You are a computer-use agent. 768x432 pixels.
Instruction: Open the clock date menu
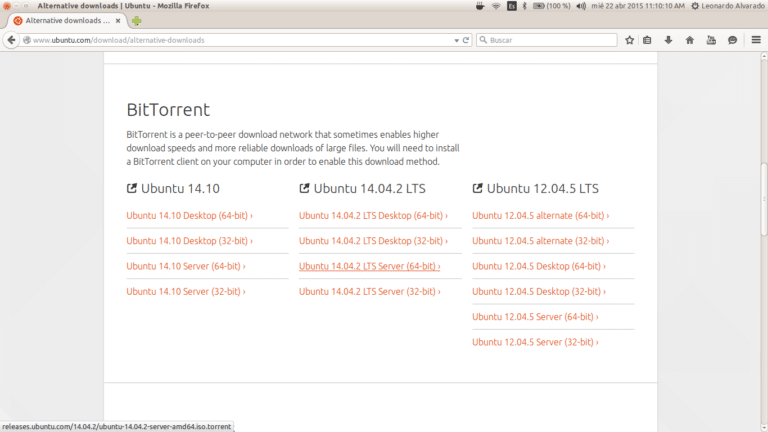point(638,6)
